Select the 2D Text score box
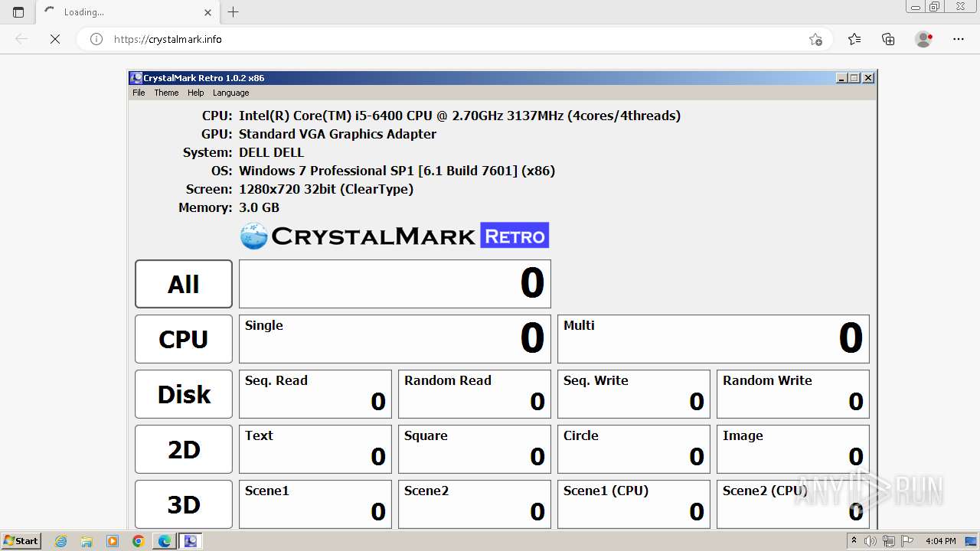Viewport: 980px width, 551px height. point(315,449)
